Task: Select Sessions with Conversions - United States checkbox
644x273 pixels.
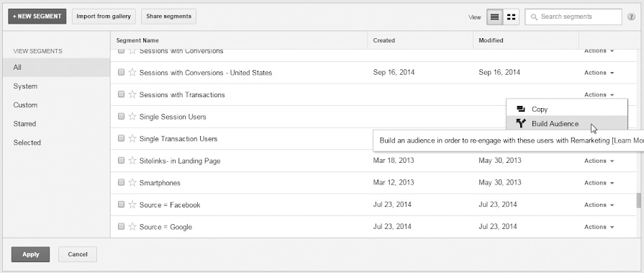Action: click(x=121, y=72)
